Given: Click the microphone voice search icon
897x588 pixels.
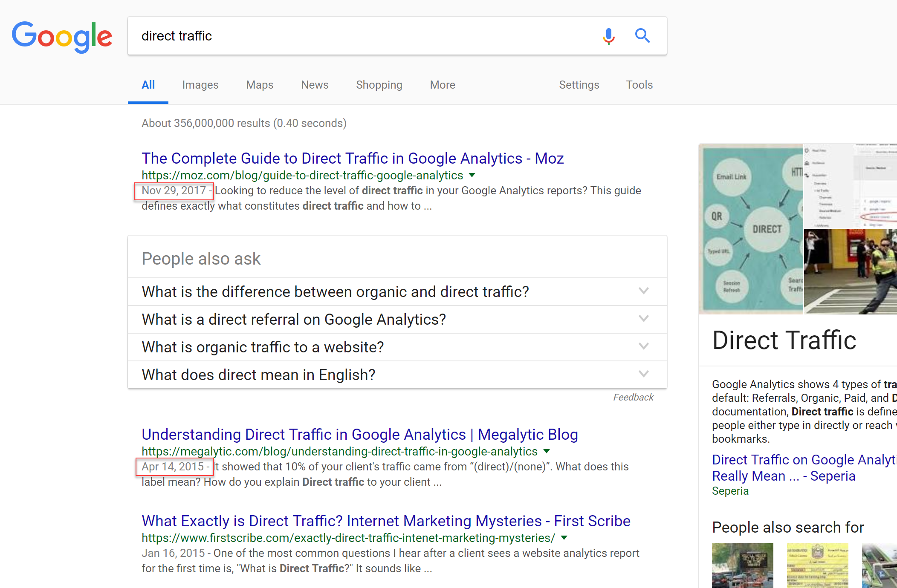Looking at the screenshot, I should 608,36.
